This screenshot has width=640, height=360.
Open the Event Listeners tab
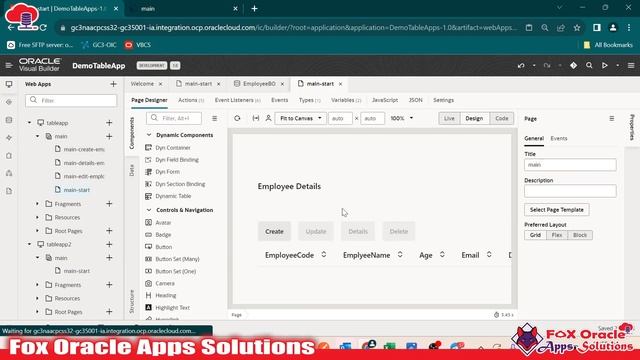[x=238, y=100]
